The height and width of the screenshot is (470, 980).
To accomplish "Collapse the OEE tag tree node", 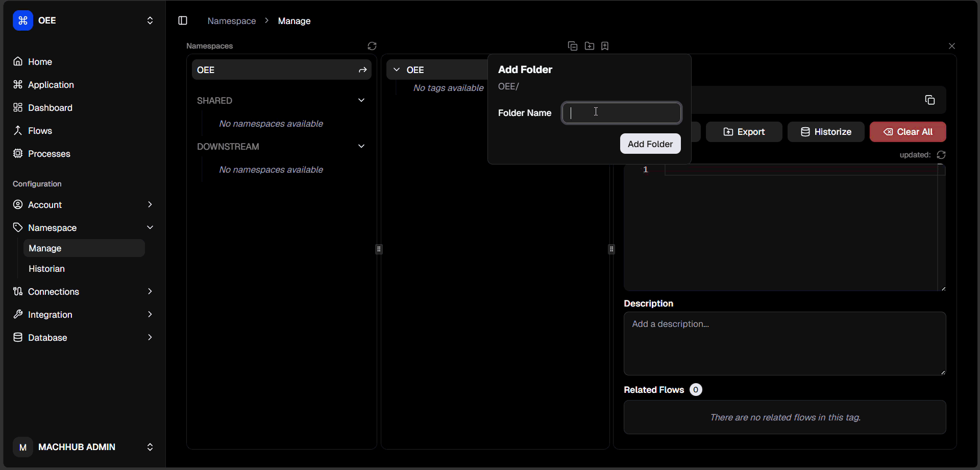I will 397,69.
